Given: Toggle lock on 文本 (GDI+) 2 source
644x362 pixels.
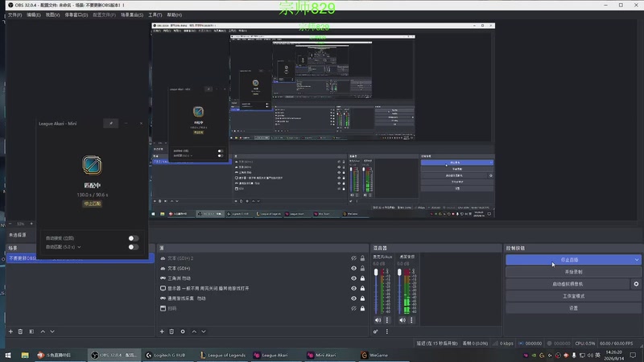Looking at the screenshot, I should point(363,258).
